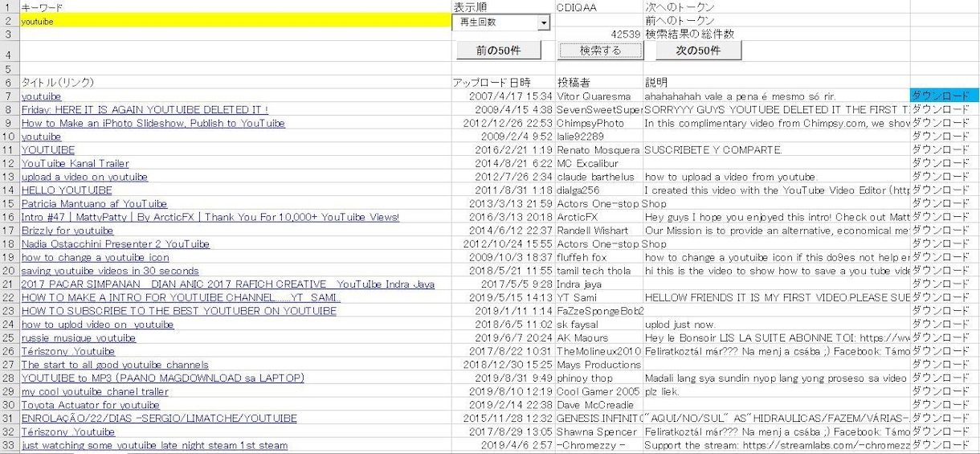Open the 再生回数 sort order dropdown
The height and width of the screenshot is (454, 980).
(x=544, y=22)
